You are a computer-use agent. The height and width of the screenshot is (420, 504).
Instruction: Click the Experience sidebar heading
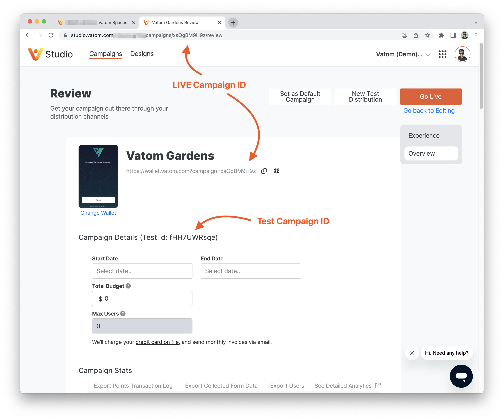tap(424, 136)
